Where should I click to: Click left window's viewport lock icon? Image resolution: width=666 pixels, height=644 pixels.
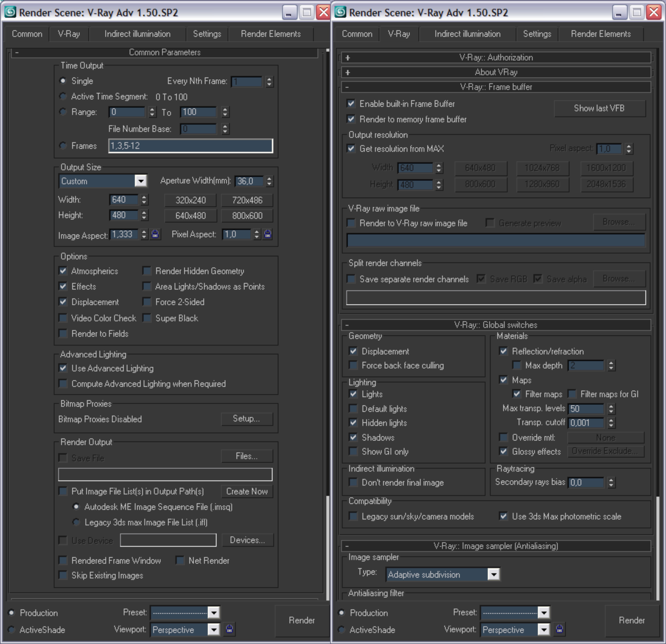pyautogui.click(x=229, y=629)
